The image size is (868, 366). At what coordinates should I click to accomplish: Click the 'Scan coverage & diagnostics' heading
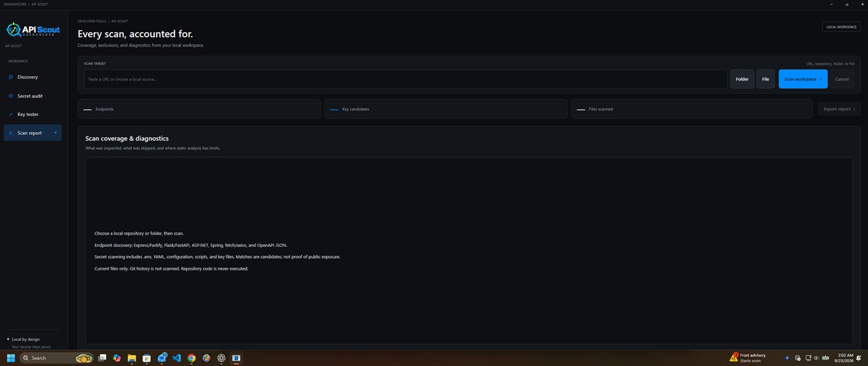[x=127, y=138]
